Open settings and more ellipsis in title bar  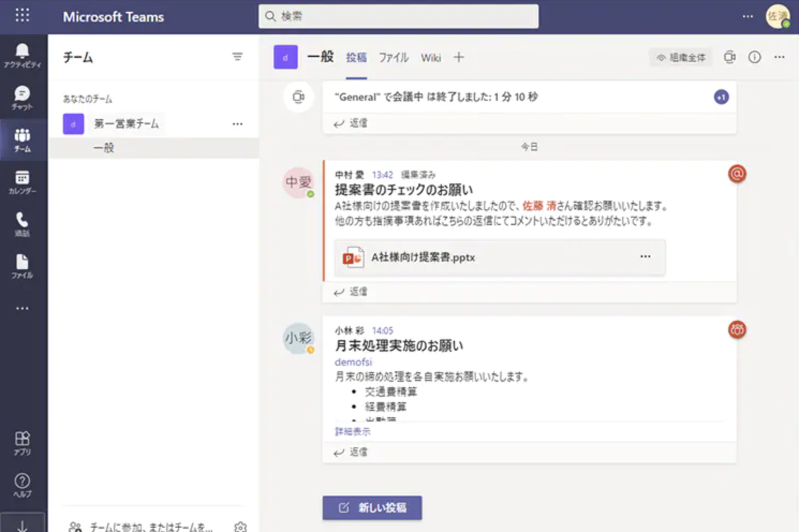pos(748,16)
